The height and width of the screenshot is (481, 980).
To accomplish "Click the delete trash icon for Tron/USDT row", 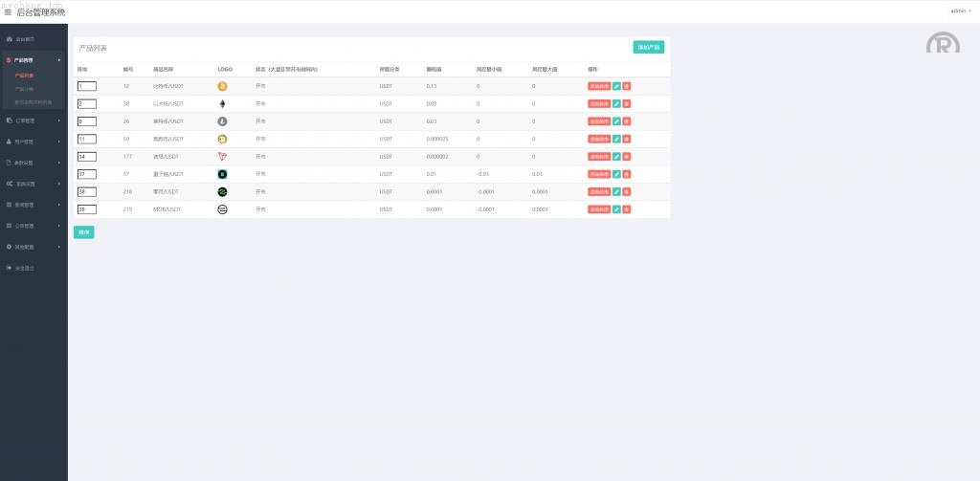I will 626,156.
